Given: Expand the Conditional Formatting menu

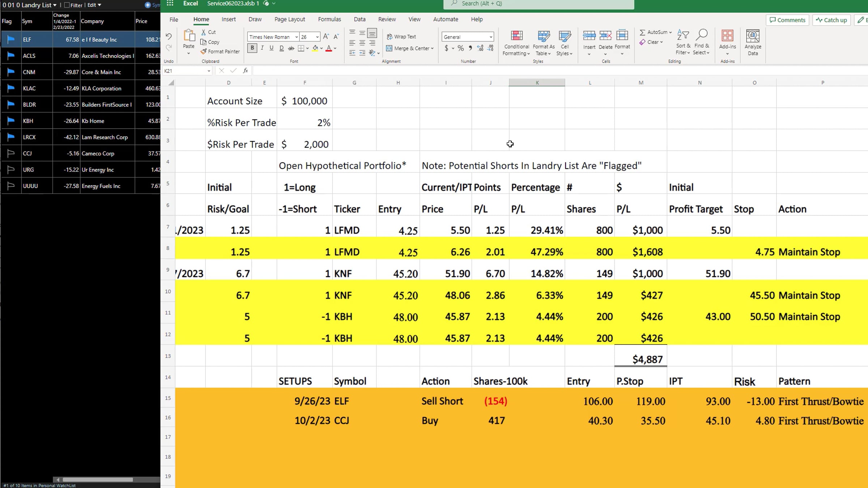Looking at the screenshot, I should coord(516,43).
